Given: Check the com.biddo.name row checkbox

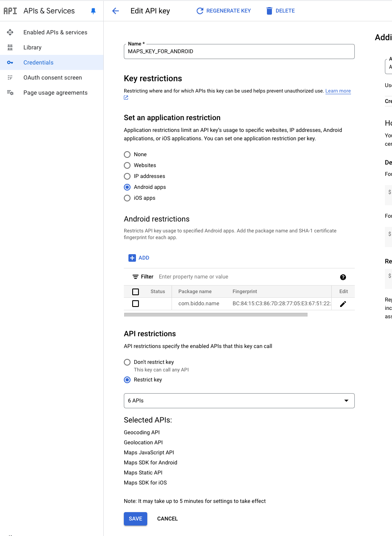Looking at the screenshot, I should [x=136, y=304].
